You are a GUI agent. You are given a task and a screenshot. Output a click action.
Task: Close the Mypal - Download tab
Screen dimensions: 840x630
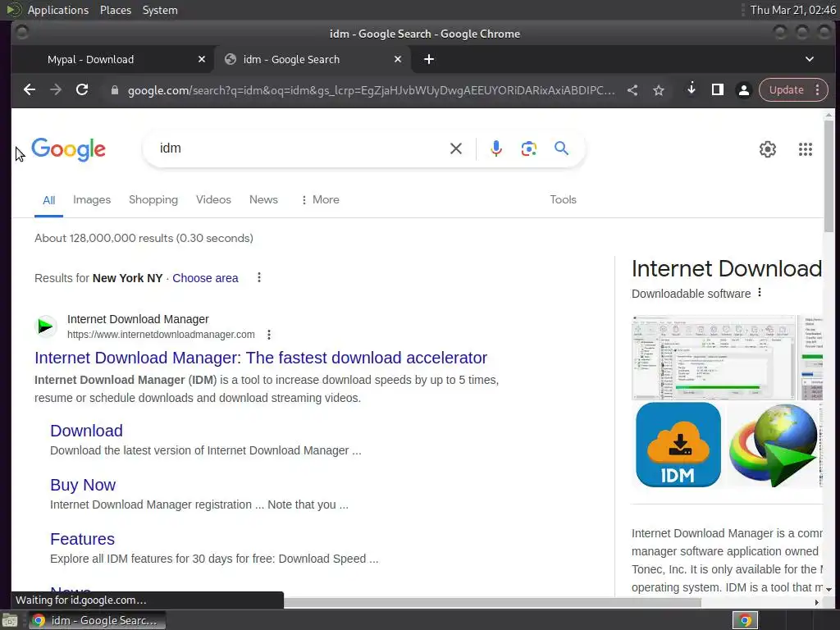pos(202,59)
